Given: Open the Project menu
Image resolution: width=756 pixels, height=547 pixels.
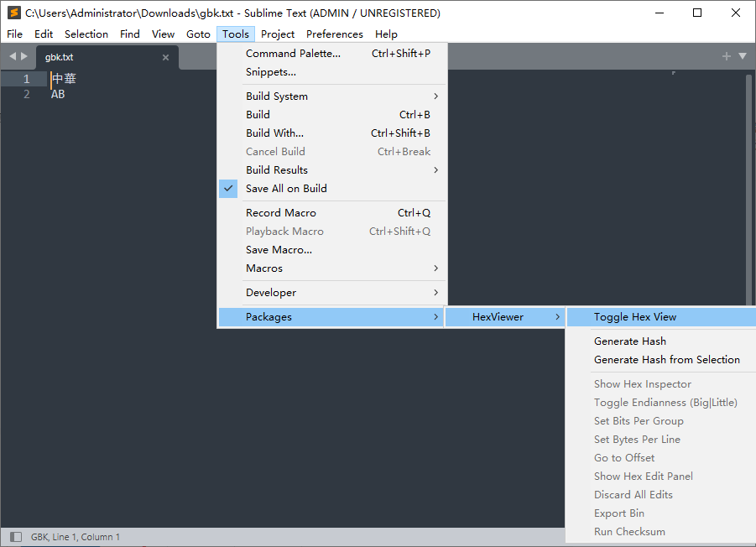Looking at the screenshot, I should pos(278,34).
